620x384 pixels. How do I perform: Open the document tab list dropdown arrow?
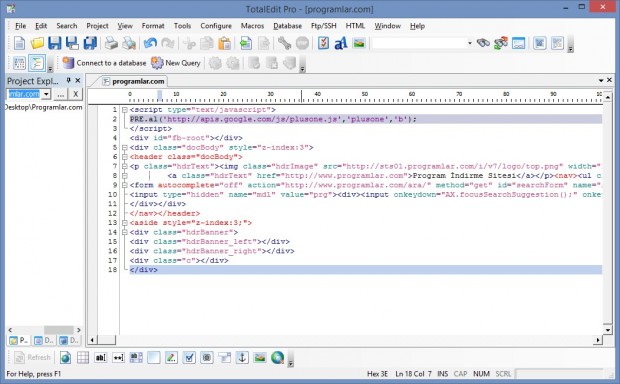[x=601, y=80]
